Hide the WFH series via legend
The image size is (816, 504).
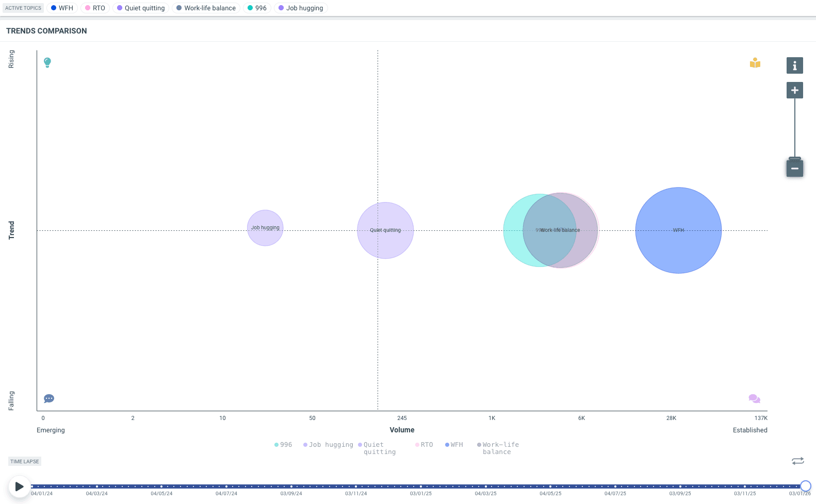click(x=454, y=445)
